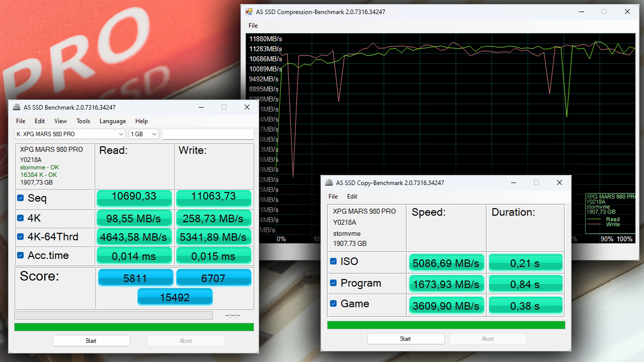Click the --:--:-- elapsed time display
This screenshot has width=644, height=362.
233,315
